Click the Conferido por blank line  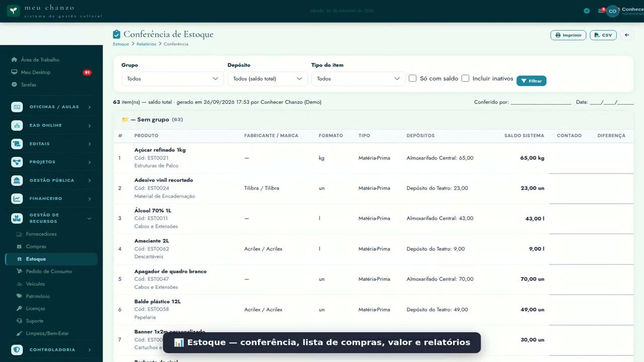click(x=541, y=102)
